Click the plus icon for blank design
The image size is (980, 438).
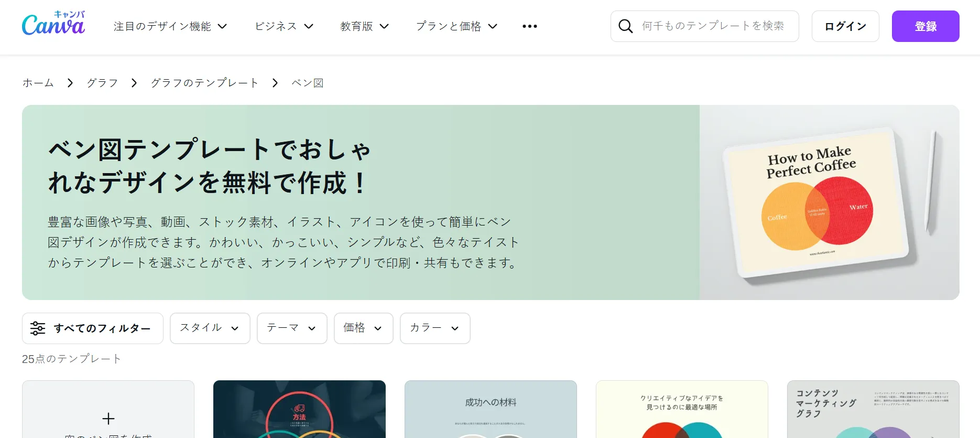(108, 419)
